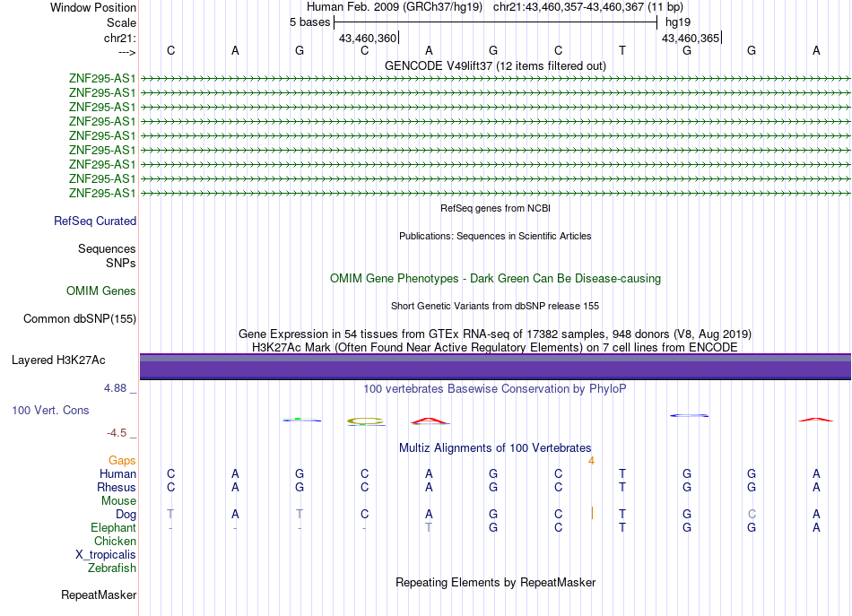Click the base direction arrow '--->'
The image size is (852, 616).
[126, 52]
